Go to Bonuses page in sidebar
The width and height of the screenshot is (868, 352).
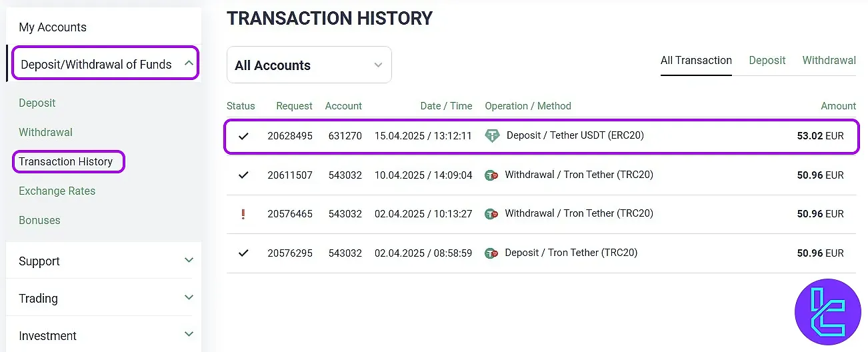coord(39,220)
